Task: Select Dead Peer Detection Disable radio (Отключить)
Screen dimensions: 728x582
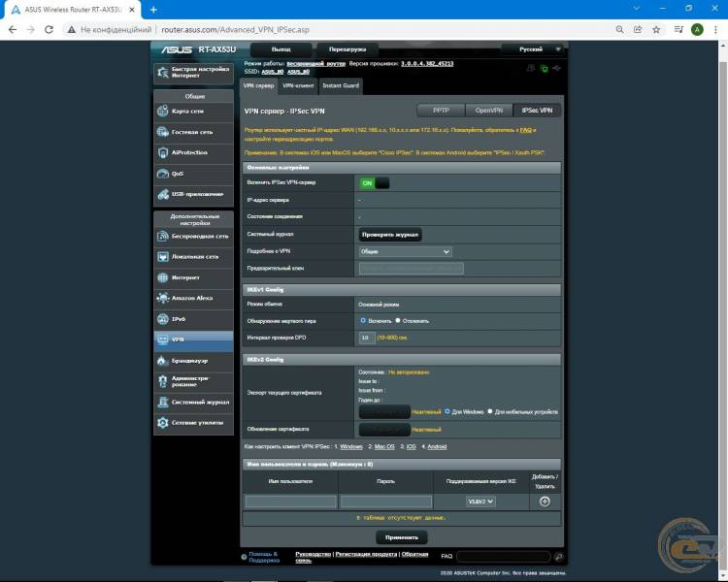Action: pos(398,321)
